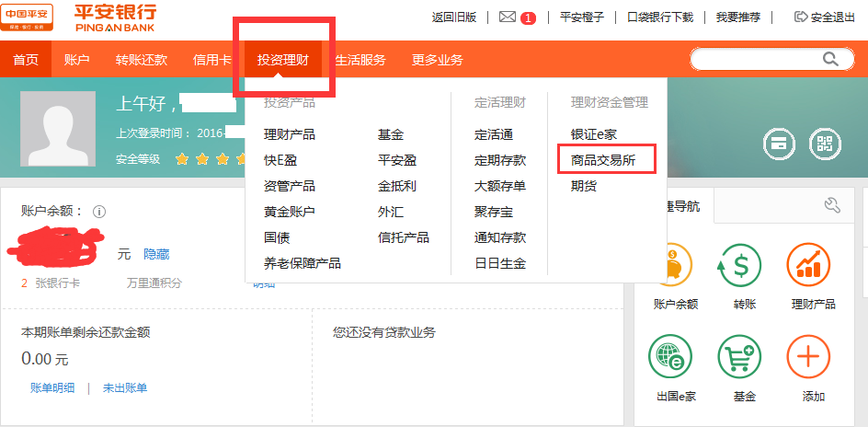This screenshot has height=427, width=868.
Task: Click the 账户余额 piggy bank icon
Action: [x=670, y=266]
